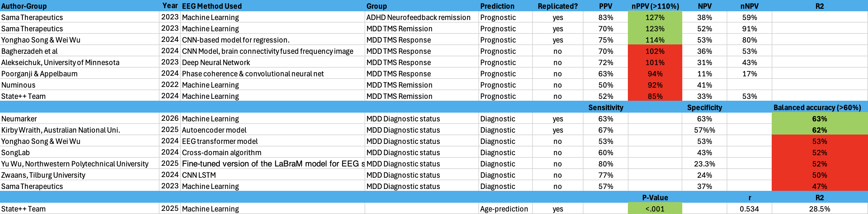Click the ADHD Neurofeedback remission cell
Viewport: 868px width, 214px height.
[x=418, y=18]
